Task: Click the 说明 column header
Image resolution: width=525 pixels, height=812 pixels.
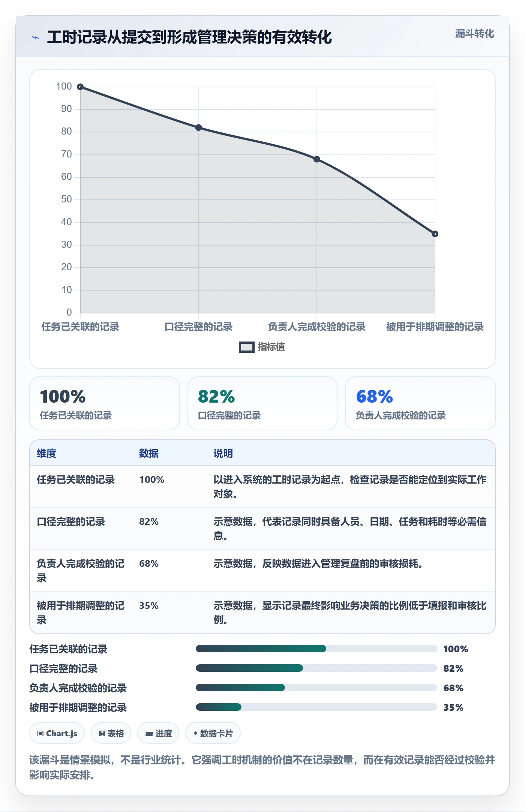Action: click(x=223, y=453)
